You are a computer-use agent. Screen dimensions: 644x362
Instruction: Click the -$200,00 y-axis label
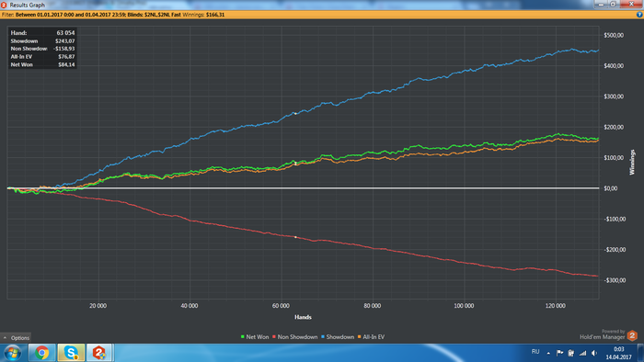pyautogui.click(x=615, y=250)
